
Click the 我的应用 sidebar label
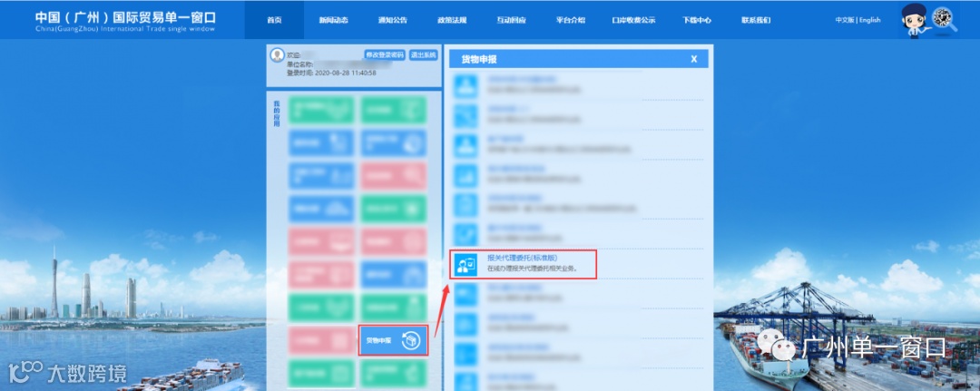tap(277, 113)
